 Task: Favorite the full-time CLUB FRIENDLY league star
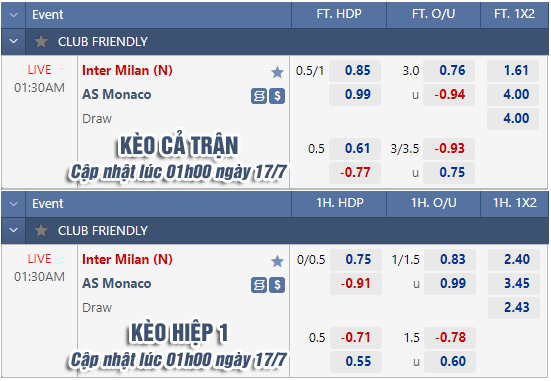tap(41, 41)
